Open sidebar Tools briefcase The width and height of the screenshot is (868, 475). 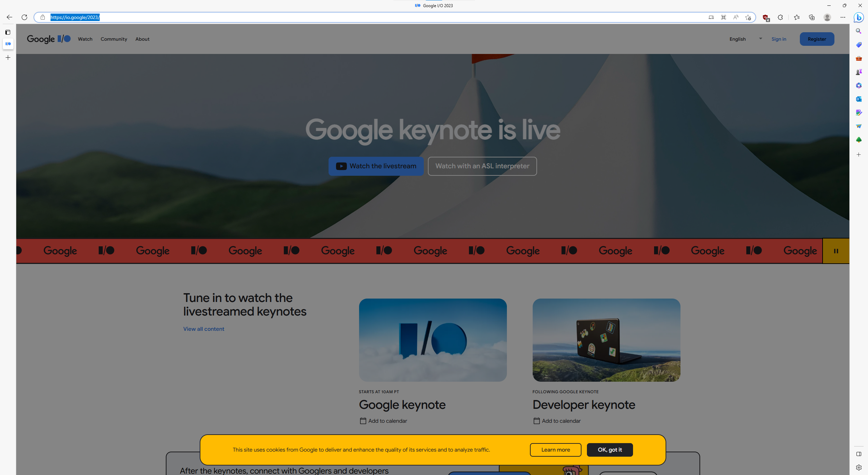click(x=859, y=58)
